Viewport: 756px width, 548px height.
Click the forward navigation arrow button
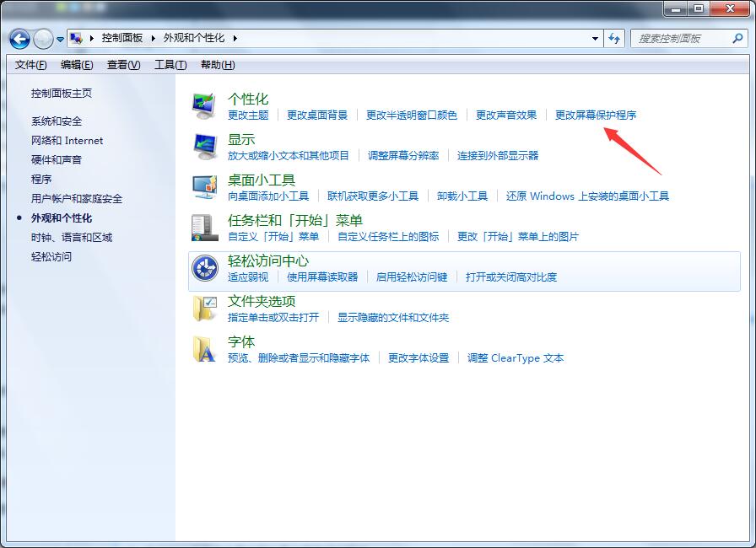(x=43, y=39)
